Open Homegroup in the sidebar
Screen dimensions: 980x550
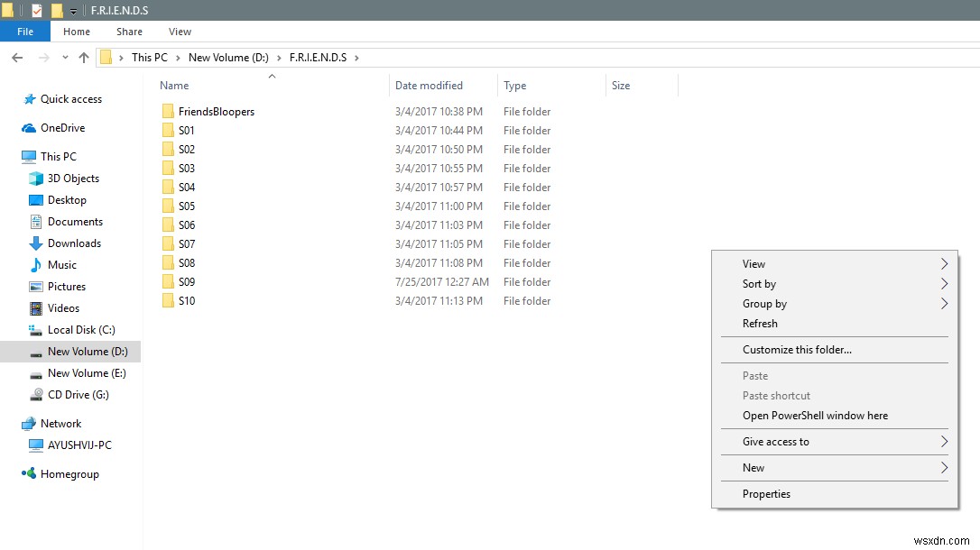(73, 473)
